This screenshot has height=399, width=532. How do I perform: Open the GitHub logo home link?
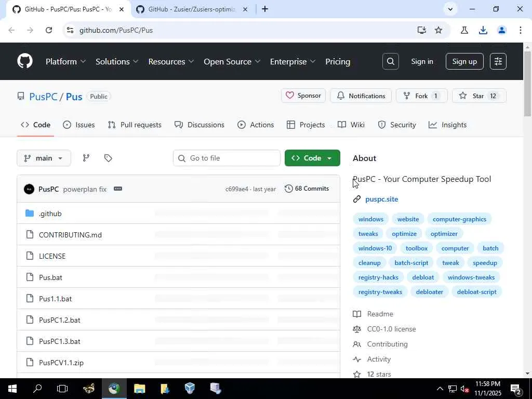tap(25, 61)
